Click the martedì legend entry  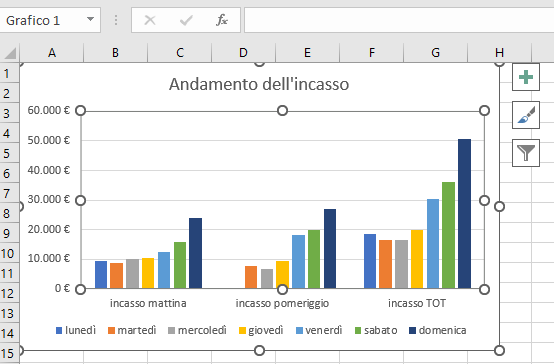[x=132, y=330]
